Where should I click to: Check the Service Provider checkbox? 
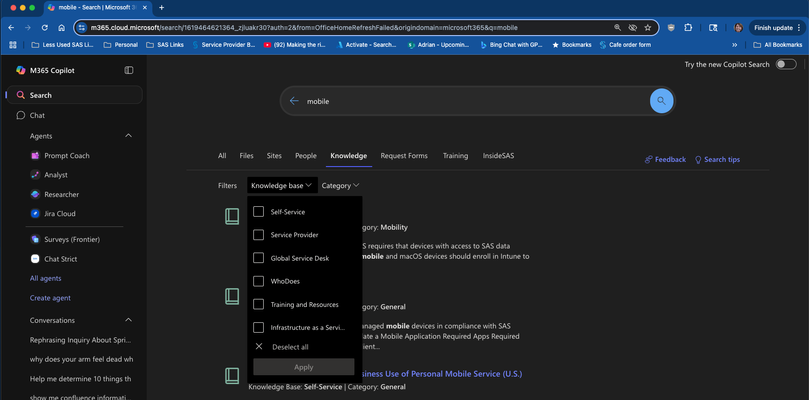coord(258,235)
